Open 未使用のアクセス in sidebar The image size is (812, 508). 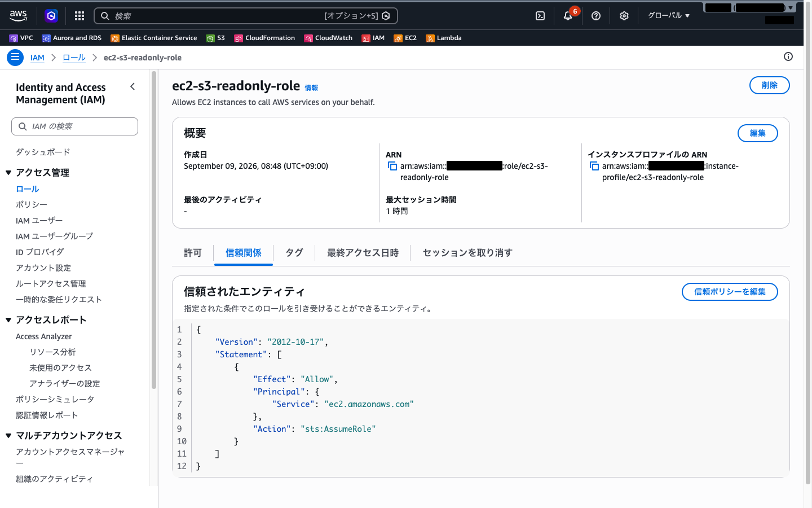60,368
